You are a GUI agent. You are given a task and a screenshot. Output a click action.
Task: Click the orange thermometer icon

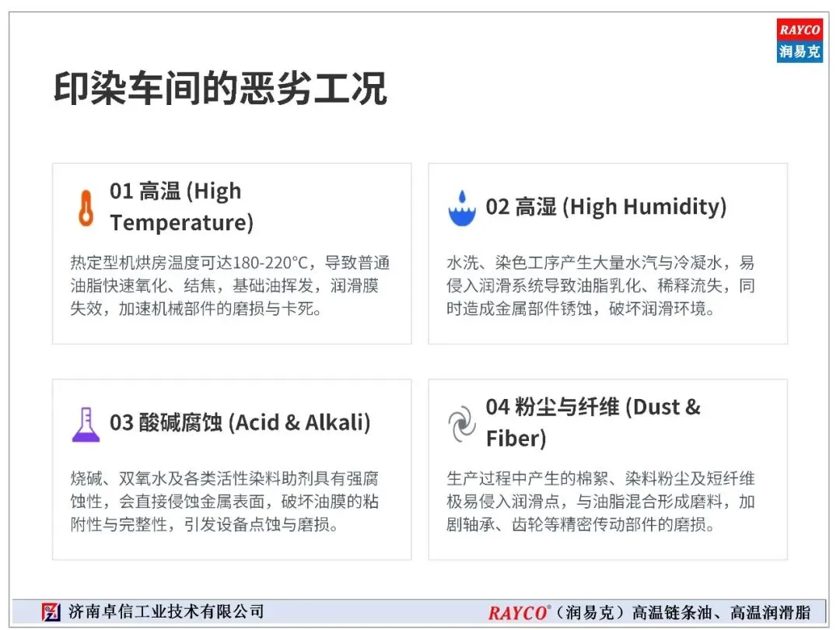[x=86, y=208]
